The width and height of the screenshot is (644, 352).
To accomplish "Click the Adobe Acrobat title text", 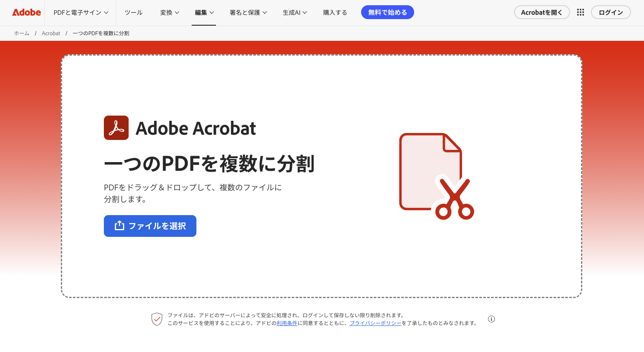I will click(196, 128).
